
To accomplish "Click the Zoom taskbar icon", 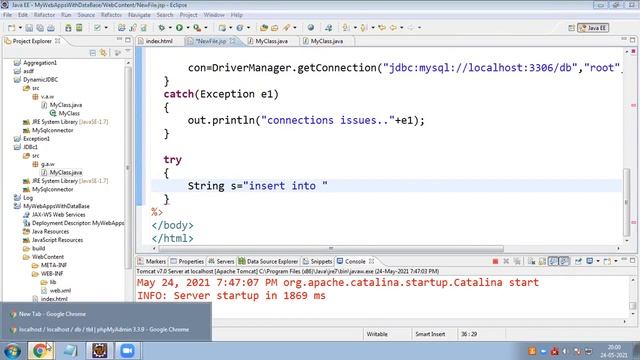I will click(x=127, y=351).
